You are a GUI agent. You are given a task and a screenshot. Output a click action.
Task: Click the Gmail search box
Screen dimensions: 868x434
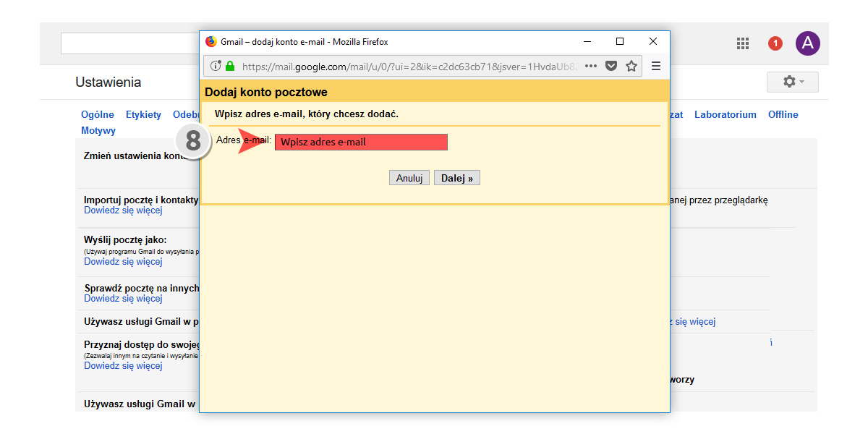coord(130,43)
